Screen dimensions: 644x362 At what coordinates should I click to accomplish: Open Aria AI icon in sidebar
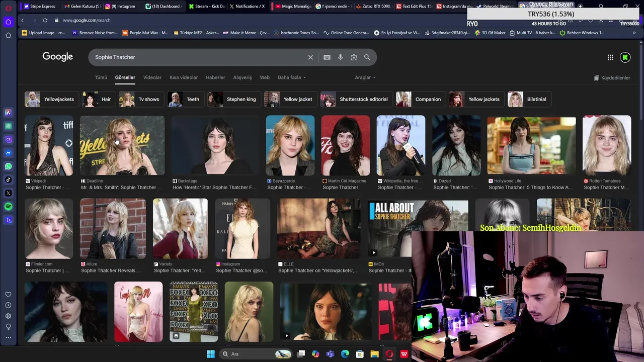tap(8, 113)
